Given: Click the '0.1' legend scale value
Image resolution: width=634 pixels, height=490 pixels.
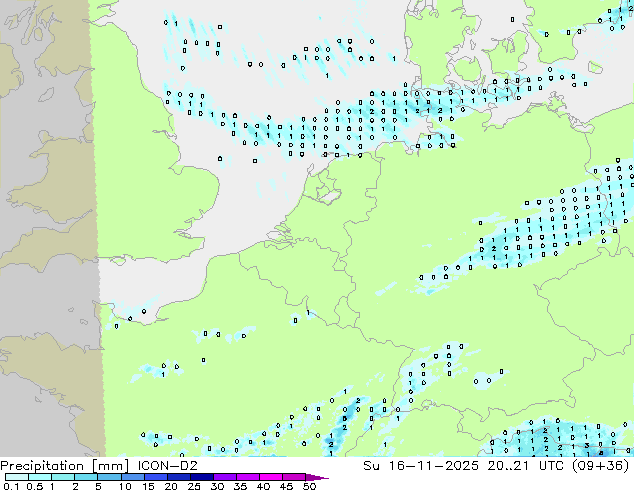Looking at the screenshot, I should [x=11, y=486].
